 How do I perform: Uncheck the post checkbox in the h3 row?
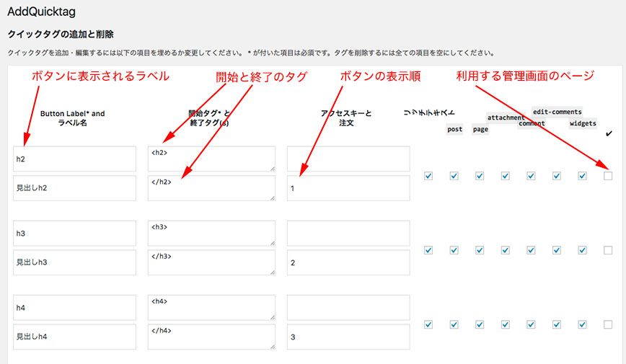[454, 250]
